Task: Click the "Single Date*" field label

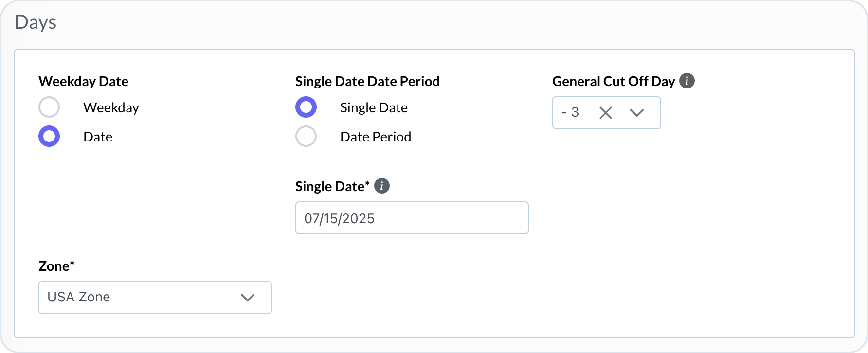Action: (332, 186)
